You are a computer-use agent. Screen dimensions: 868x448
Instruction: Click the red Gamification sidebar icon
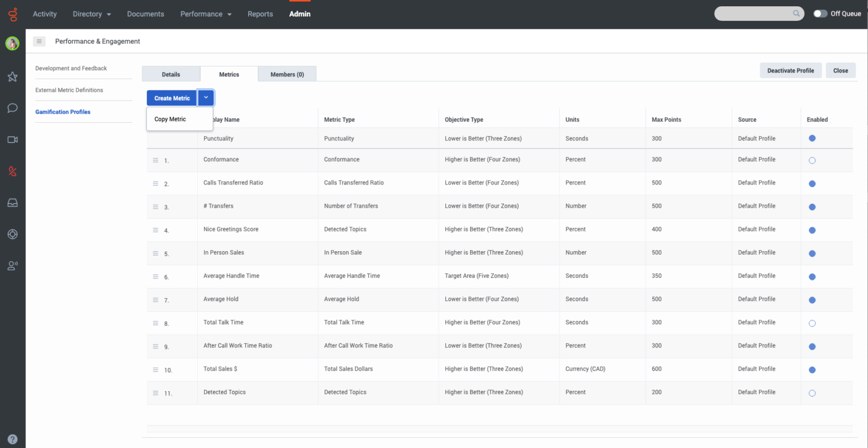12,171
